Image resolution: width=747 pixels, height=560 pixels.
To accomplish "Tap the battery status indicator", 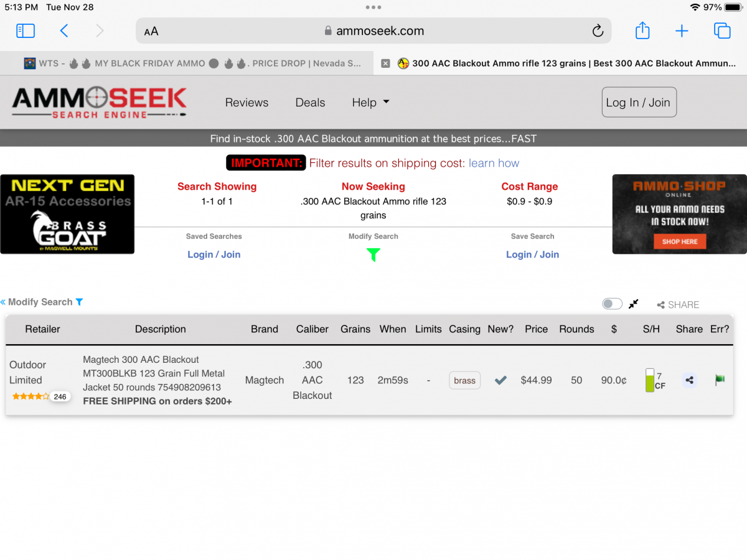I will point(733,7).
